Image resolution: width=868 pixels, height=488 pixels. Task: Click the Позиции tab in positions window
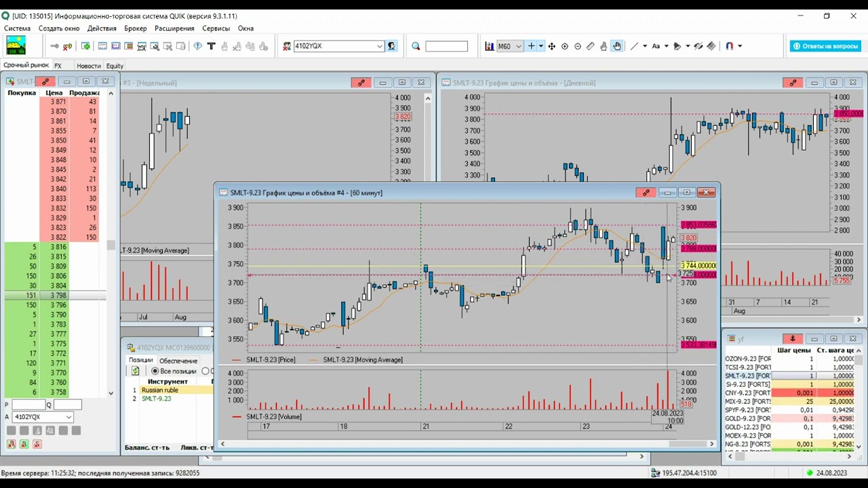coord(141,361)
